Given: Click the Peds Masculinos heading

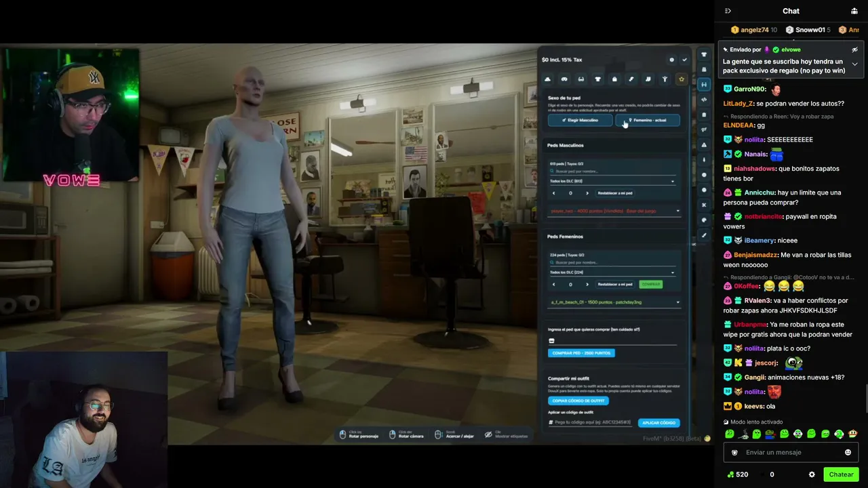Looking at the screenshot, I should [566, 145].
